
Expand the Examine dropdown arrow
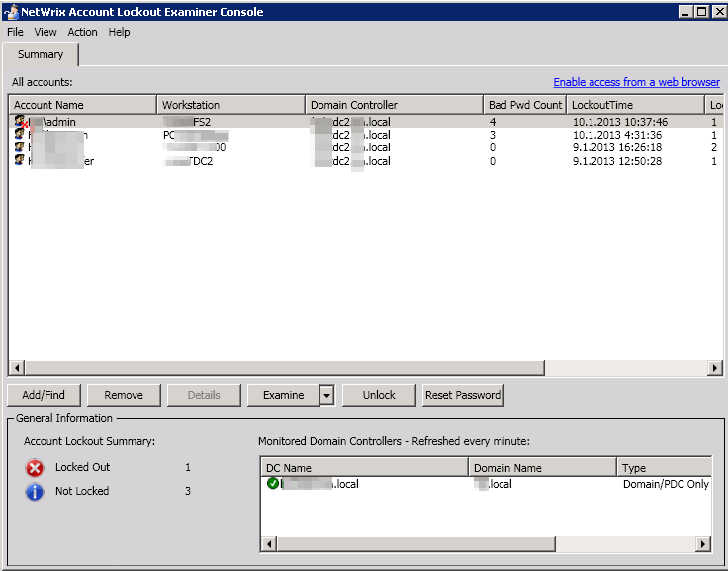[326, 396]
